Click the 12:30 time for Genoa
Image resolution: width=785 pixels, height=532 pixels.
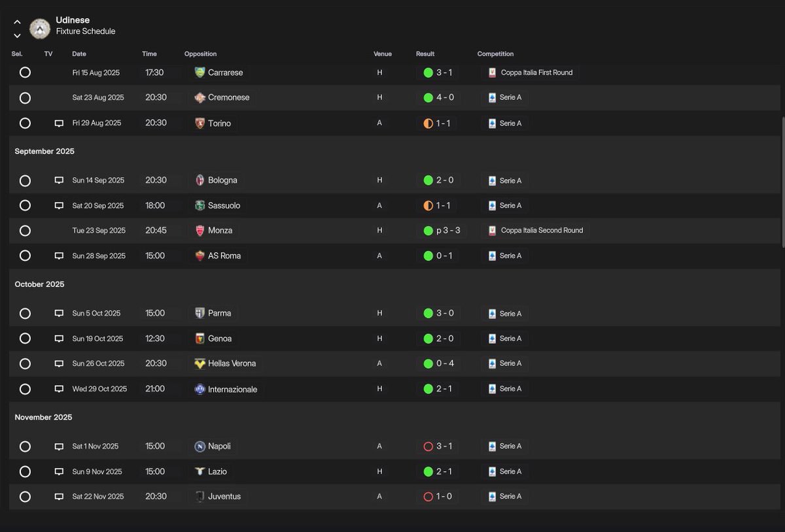click(x=155, y=339)
